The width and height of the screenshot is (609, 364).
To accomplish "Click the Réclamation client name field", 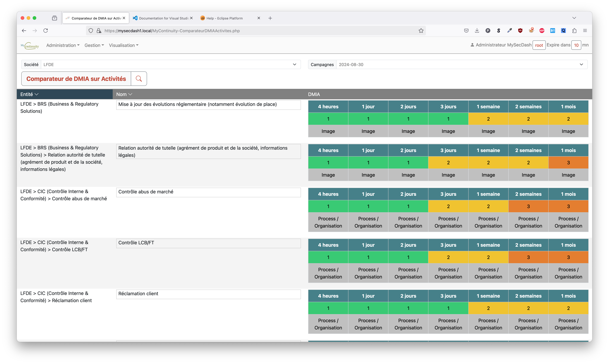I will (208, 294).
